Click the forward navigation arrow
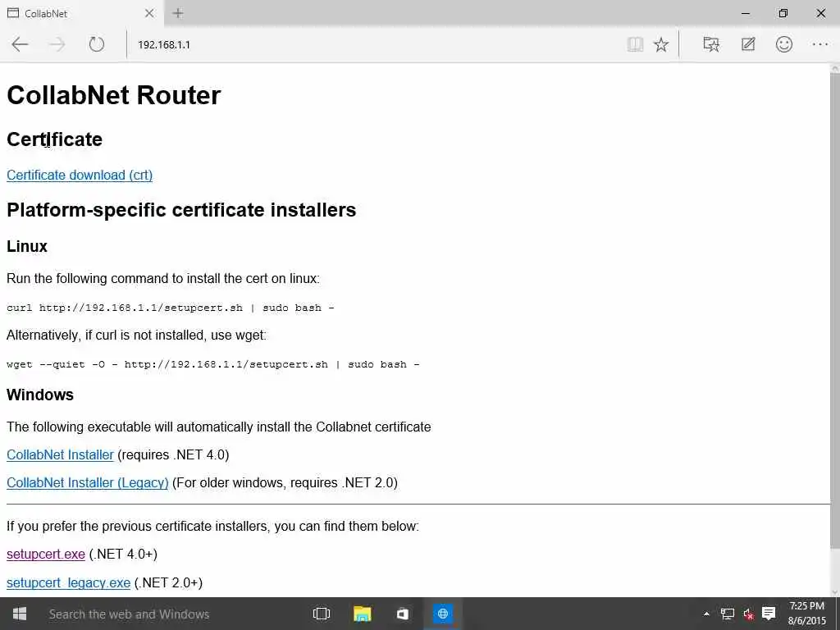 [x=57, y=44]
